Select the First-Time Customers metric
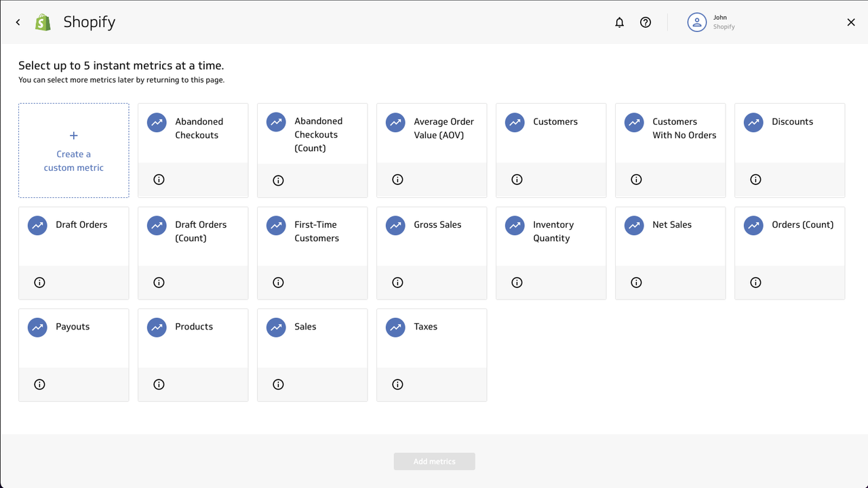Screen dimensions: 868x488 [x=312, y=237]
